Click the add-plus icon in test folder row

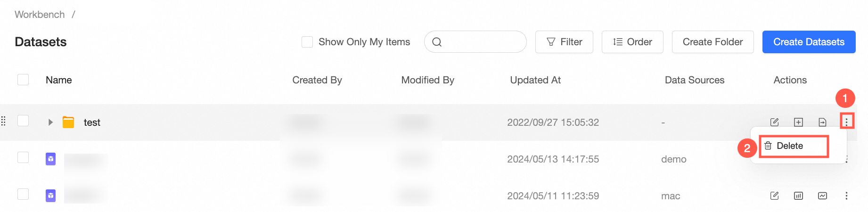pyautogui.click(x=798, y=122)
